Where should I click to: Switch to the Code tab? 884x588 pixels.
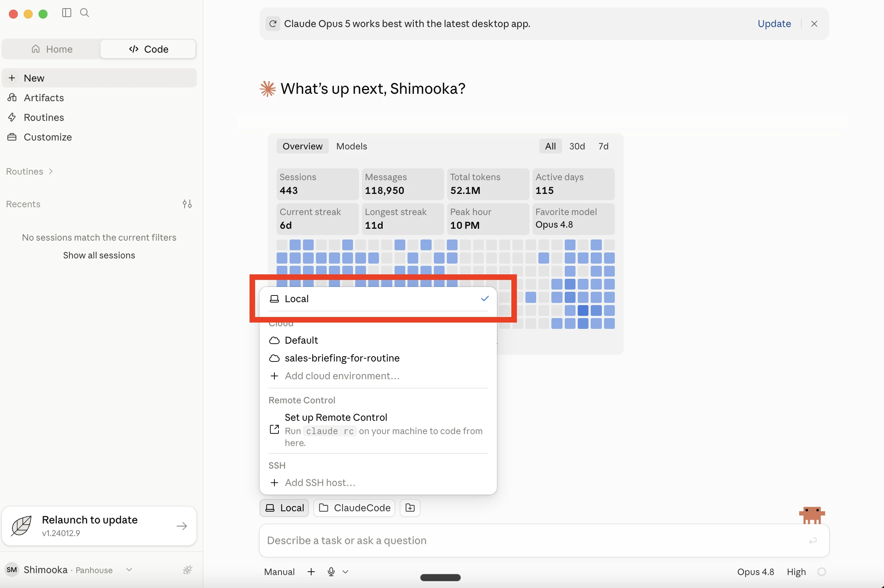148,49
